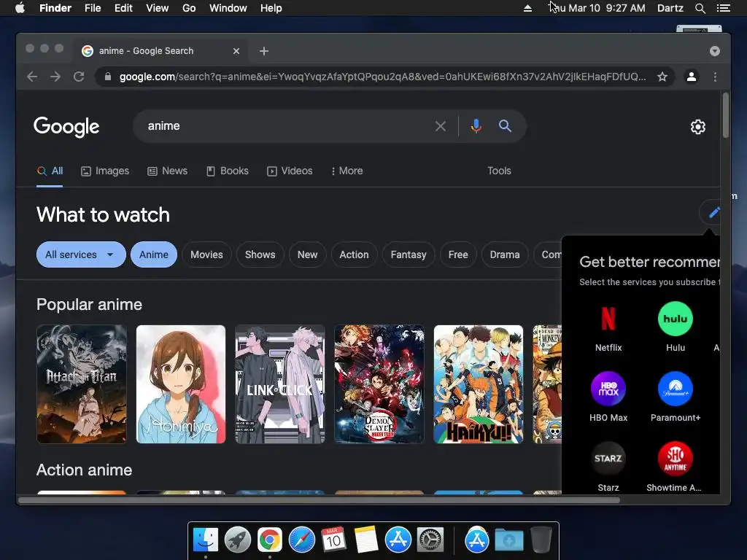View site info lock icon
The image size is (747, 560).
pos(108,77)
